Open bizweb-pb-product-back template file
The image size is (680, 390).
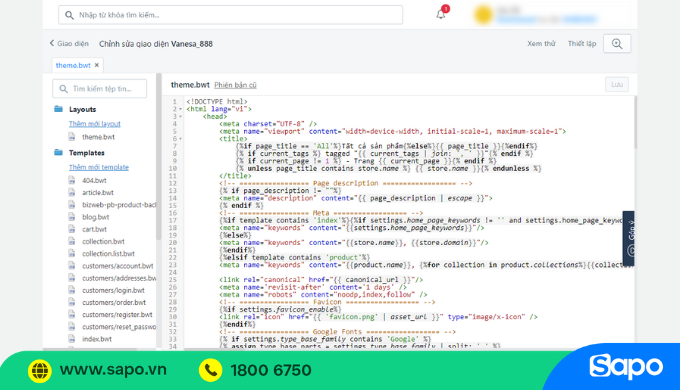tap(119, 204)
